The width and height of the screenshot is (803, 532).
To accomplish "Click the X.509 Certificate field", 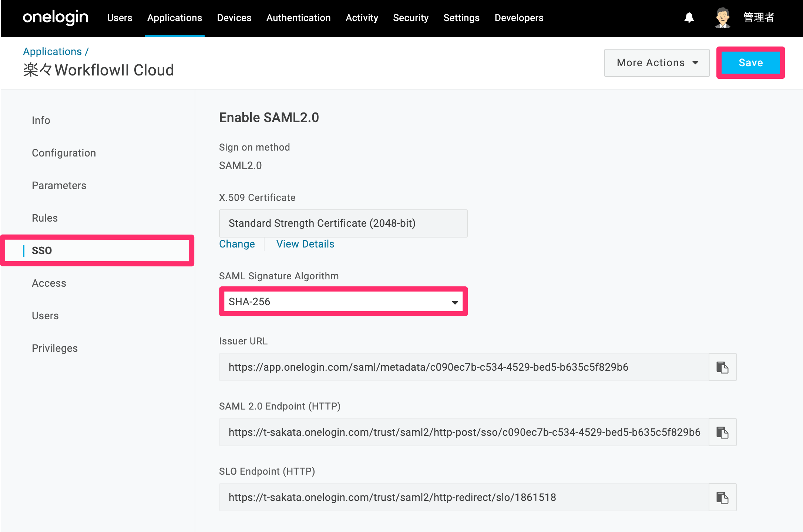I will [343, 223].
